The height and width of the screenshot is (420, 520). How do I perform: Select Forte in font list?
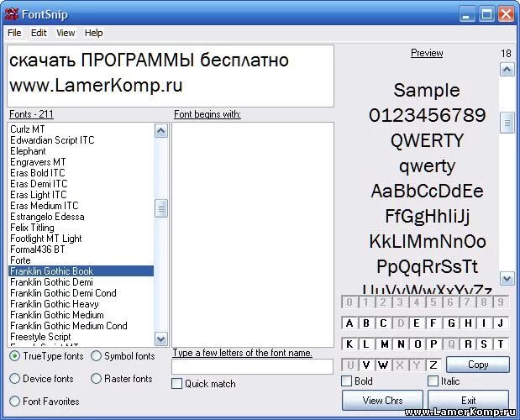pos(81,260)
